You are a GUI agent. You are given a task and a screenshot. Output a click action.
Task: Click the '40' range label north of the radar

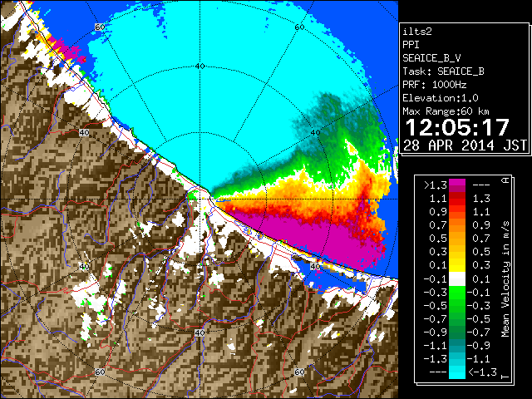[x=199, y=66]
